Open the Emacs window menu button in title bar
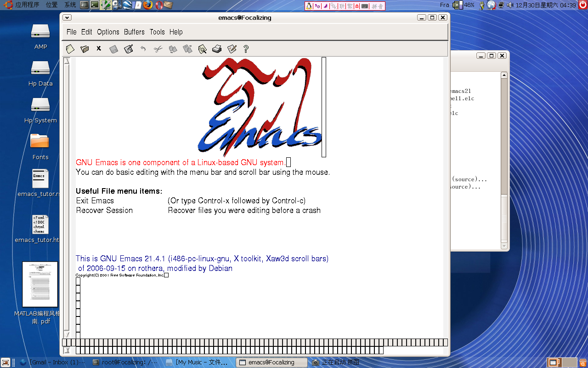This screenshot has width=588, height=368. pos(67,17)
